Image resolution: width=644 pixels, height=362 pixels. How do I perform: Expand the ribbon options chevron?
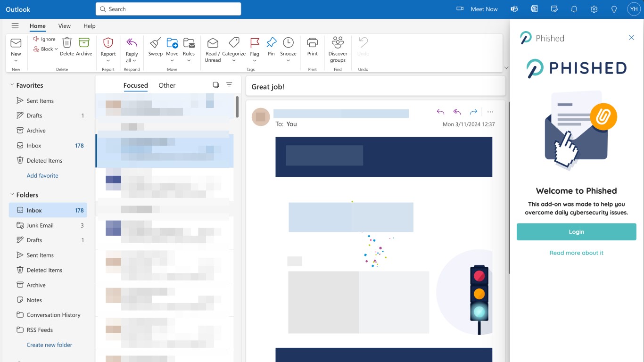[506, 68]
